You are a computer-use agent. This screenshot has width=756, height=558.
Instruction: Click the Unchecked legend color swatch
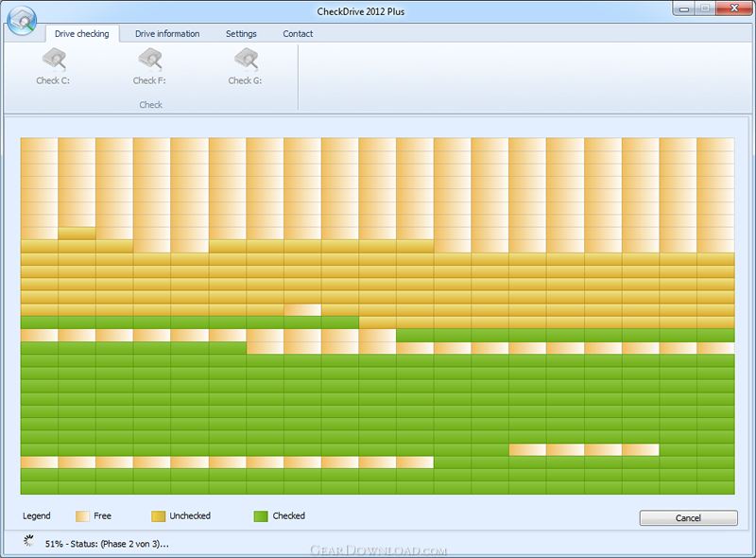tap(158, 516)
